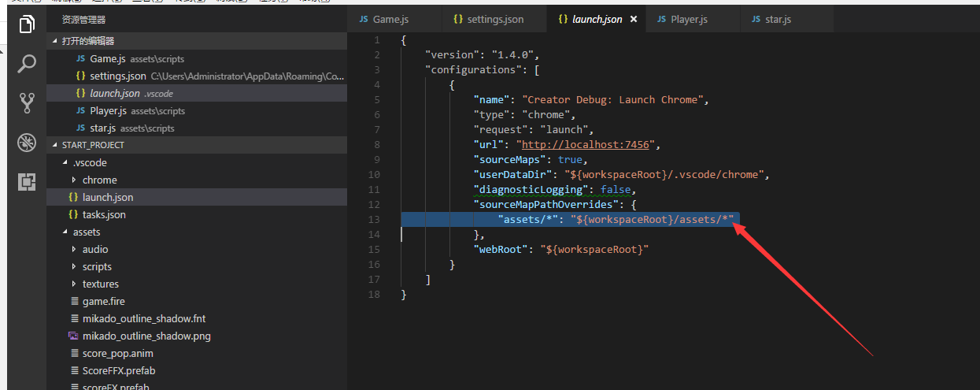The height and width of the screenshot is (390, 980).
Task: Open game.fire in the file tree
Action: click(x=196, y=301)
